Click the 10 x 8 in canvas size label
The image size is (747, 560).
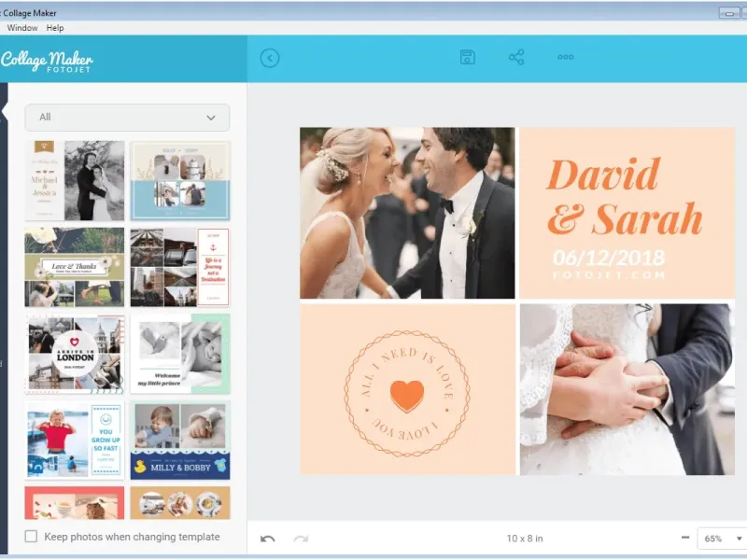[525, 539]
